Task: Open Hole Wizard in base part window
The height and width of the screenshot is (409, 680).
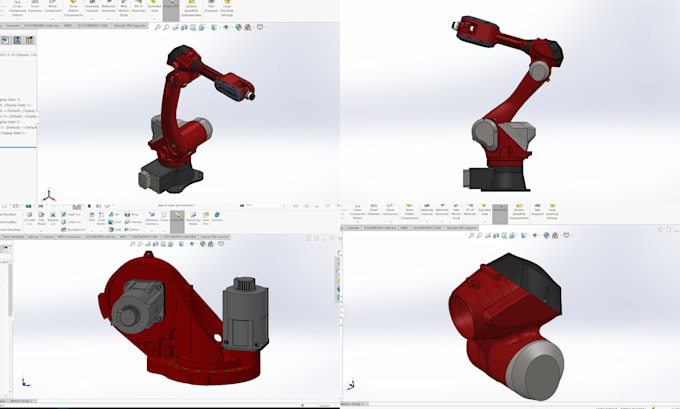Action: pyautogui.click(x=41, y=218)
